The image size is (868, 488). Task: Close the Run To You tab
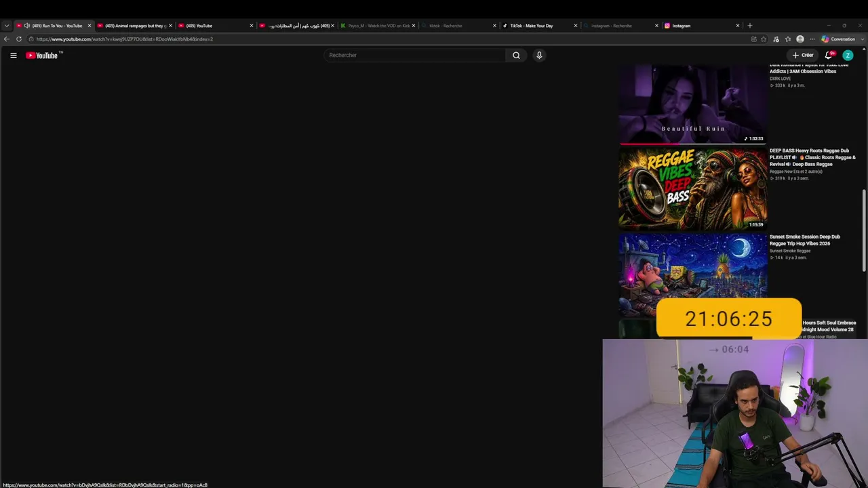point(89,26)
